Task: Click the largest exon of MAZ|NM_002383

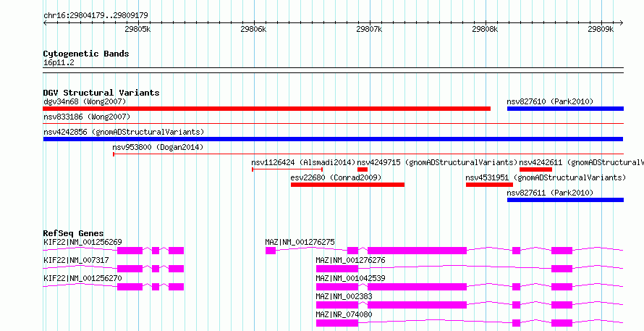Action: pos(417,305)
